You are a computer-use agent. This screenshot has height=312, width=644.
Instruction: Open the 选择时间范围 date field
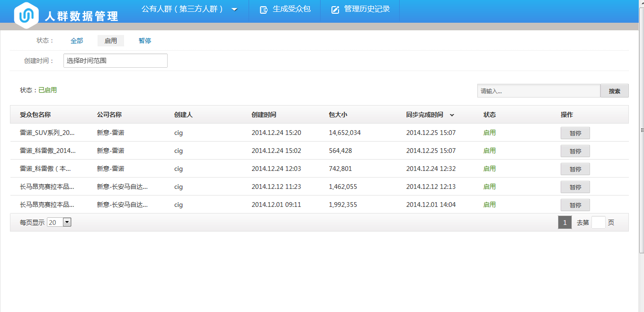pyautogui.click(x=116, y=61)
